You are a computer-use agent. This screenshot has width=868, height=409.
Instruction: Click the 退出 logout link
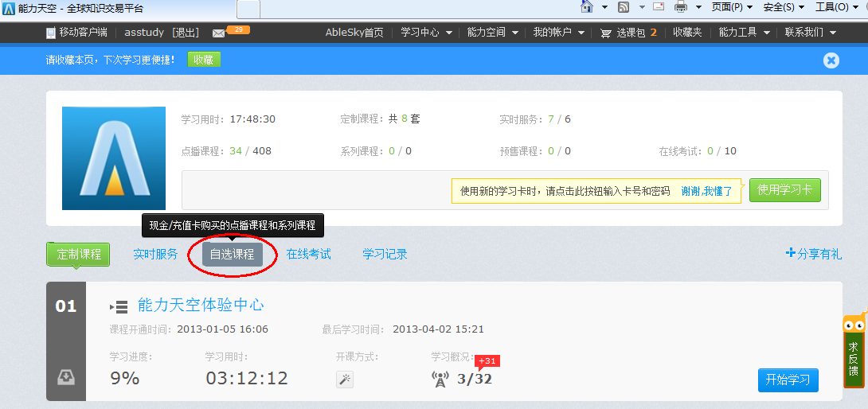(186, 33)
